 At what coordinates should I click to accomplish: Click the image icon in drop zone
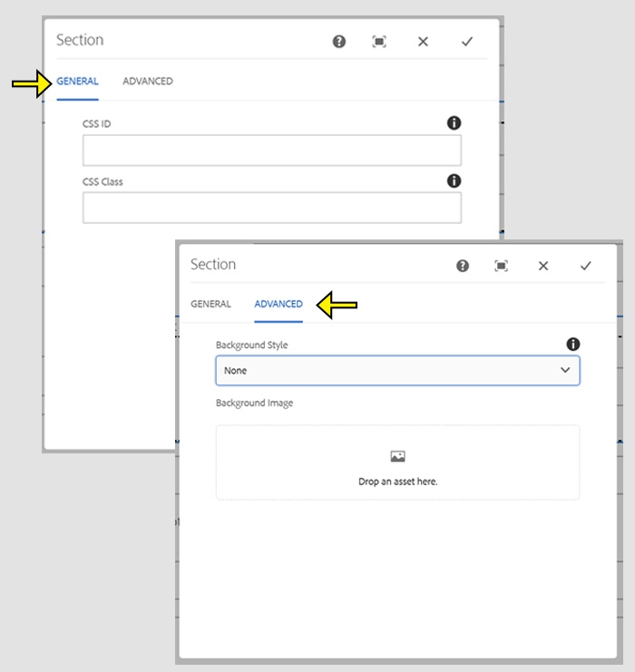coord(397,456)
